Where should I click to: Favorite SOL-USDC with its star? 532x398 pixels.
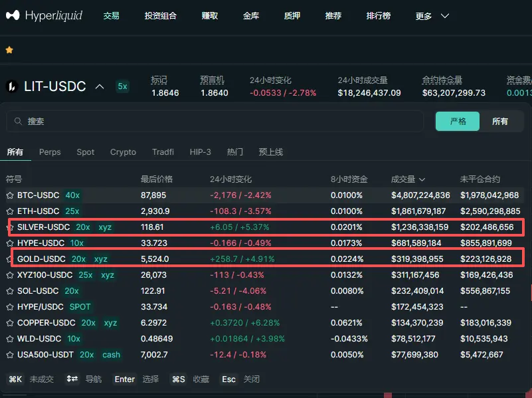point(10,291)
